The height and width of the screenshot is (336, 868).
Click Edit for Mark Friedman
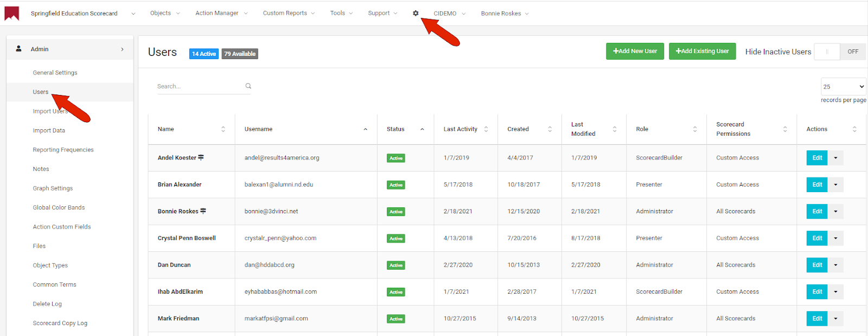pos(817,319)
